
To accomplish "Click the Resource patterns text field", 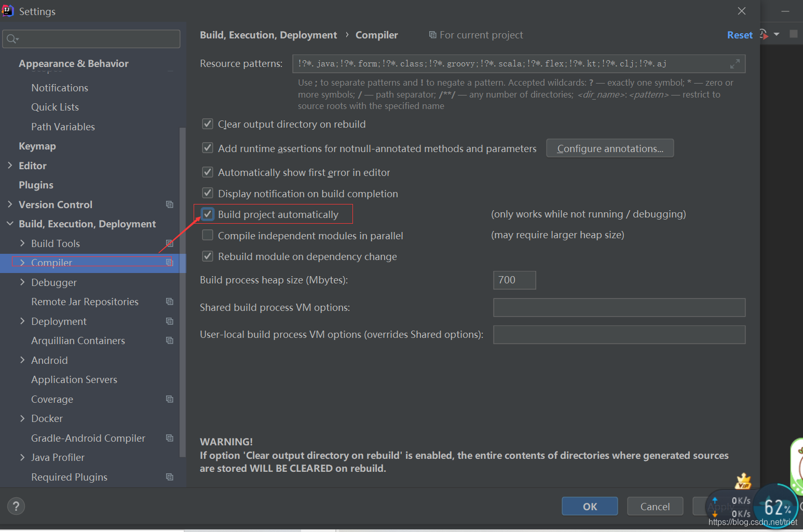I will pos(519,64).
